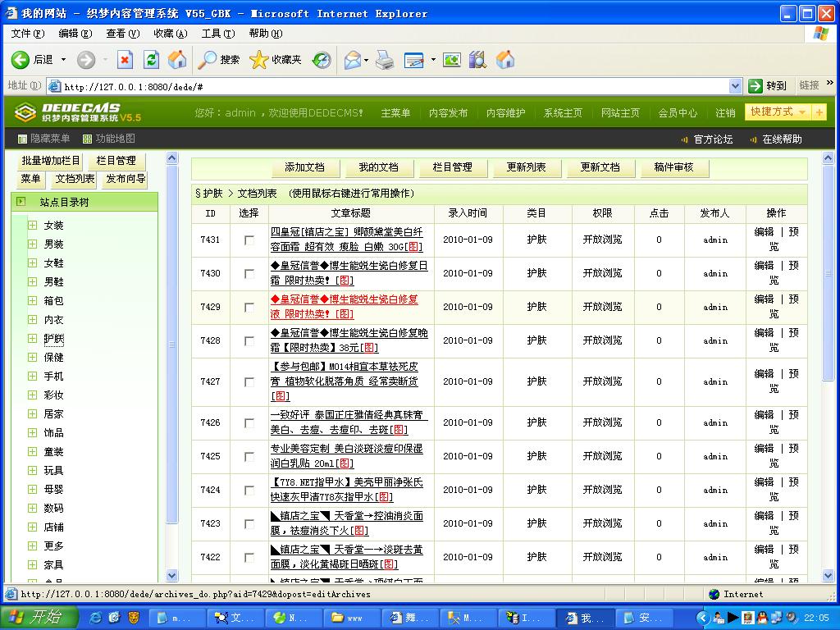This screenshot has width=840, height=630.
Task: Open the 功能地图 function map
Action: click(x=109, y=139)
